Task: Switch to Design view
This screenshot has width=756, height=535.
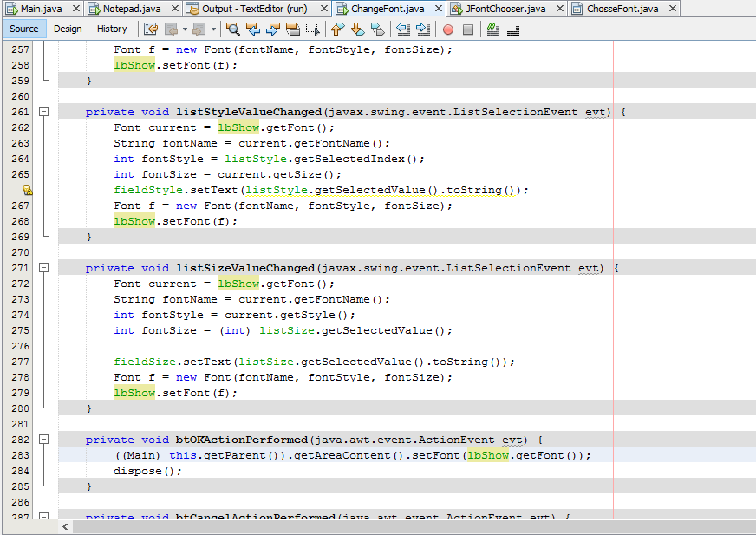Action: (68, 29)
